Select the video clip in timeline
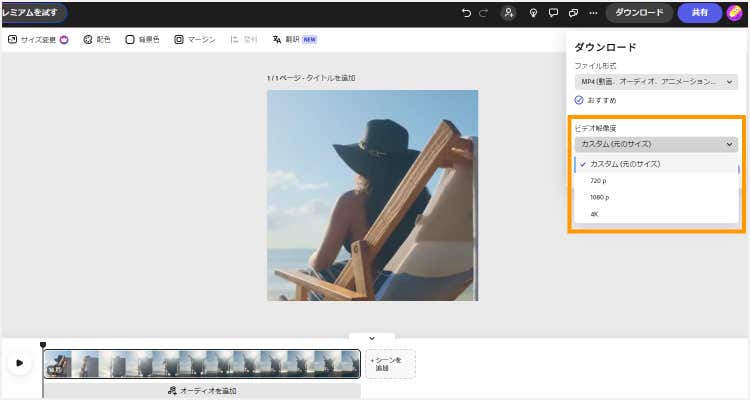This screenshot has height=400, width=750. point(202,364)
